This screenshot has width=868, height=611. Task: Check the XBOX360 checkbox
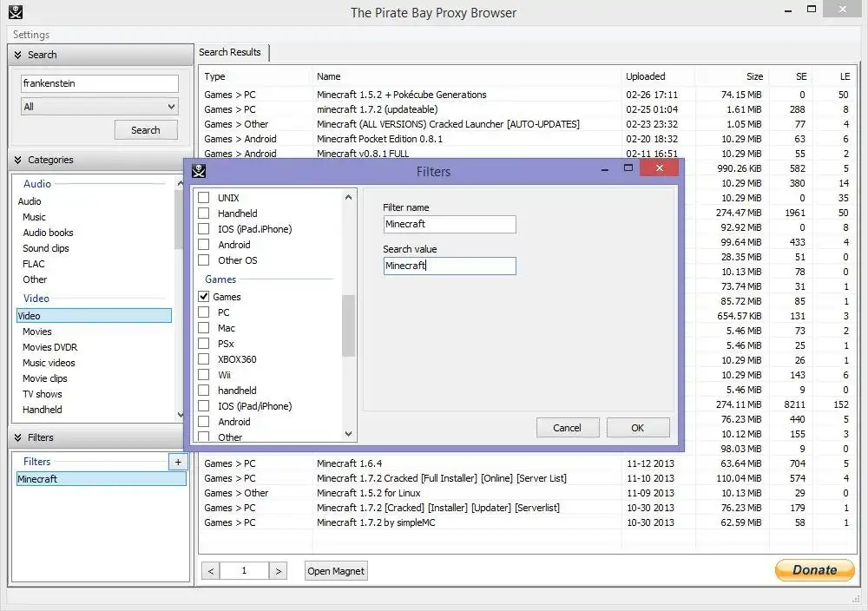[x=204, y=358]
